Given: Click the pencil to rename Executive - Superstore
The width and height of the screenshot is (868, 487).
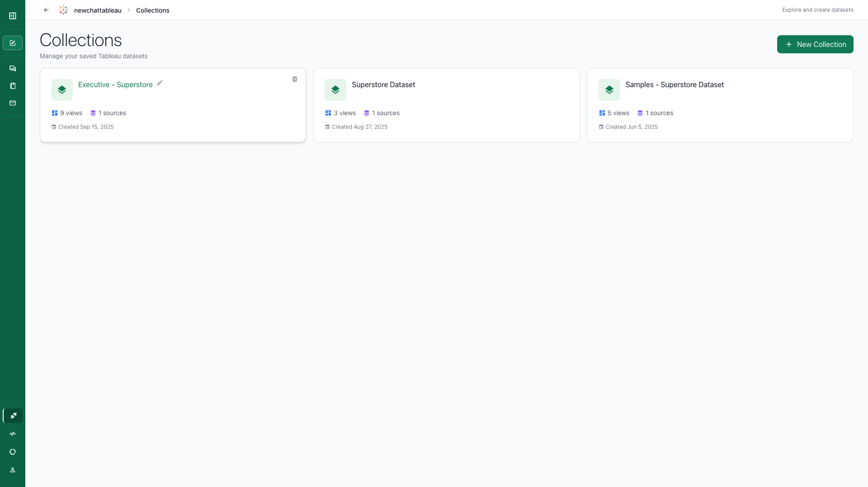Looking at the screenshot, I should click(160, 83).
